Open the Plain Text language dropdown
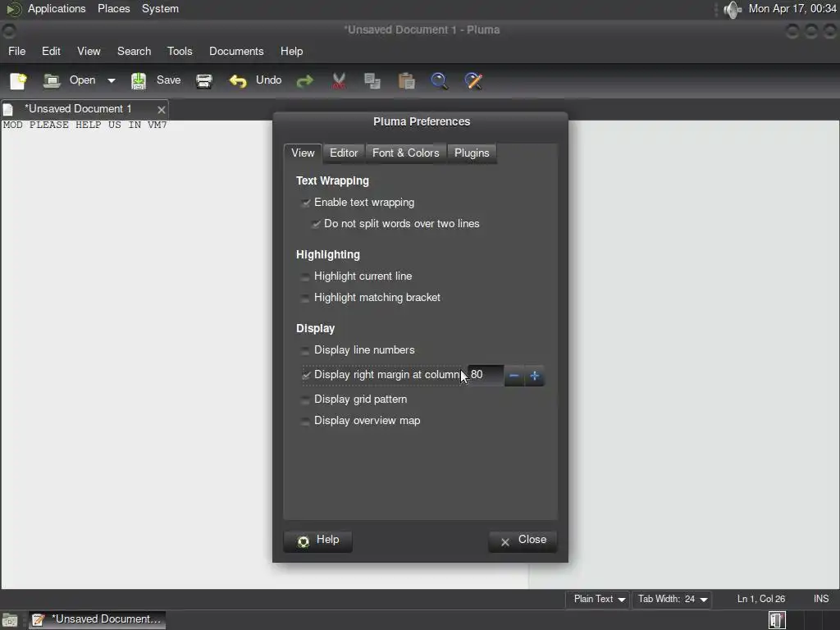This screenshot has height=630, width=840. (598, 600)
